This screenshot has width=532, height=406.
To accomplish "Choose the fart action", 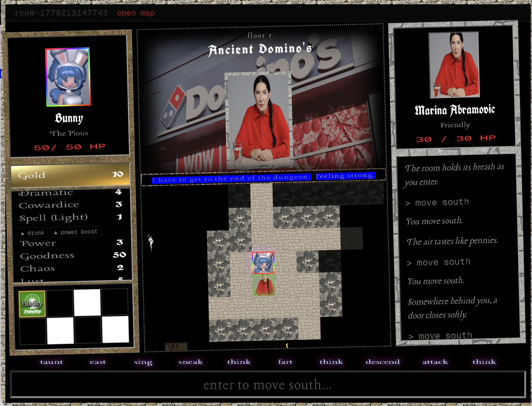I will [x=285, y=362].
